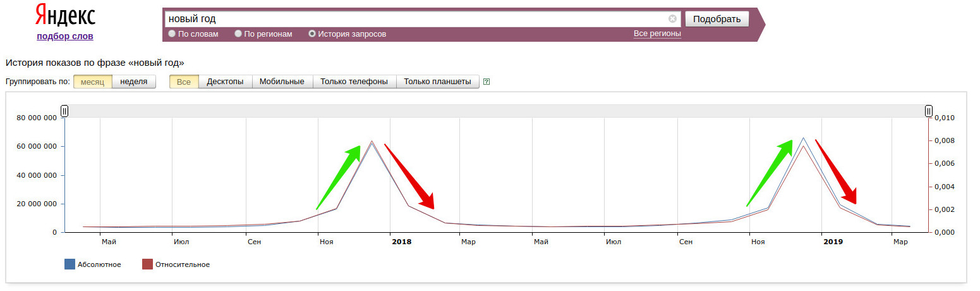Click the Yandex logo

click(x=65, y=15)
